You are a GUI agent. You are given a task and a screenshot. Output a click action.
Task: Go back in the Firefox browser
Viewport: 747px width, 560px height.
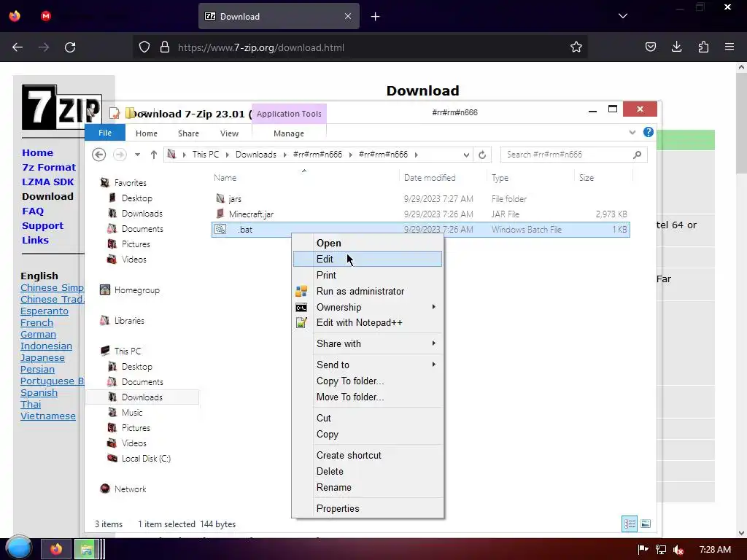[18, 47]
